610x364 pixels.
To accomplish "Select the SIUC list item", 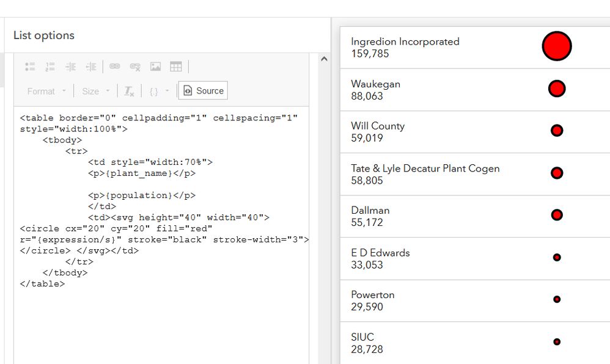I will click(475, 343).
